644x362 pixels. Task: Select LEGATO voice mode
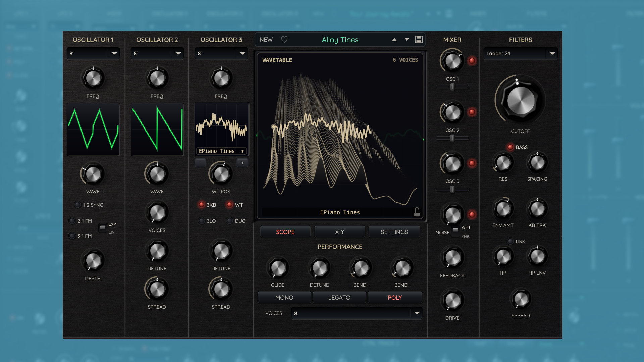point(339,297)
